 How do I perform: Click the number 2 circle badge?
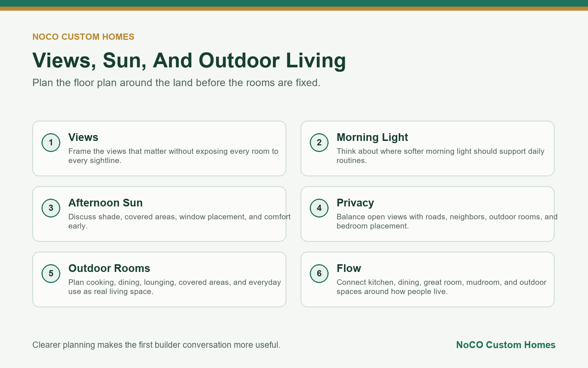319,143
